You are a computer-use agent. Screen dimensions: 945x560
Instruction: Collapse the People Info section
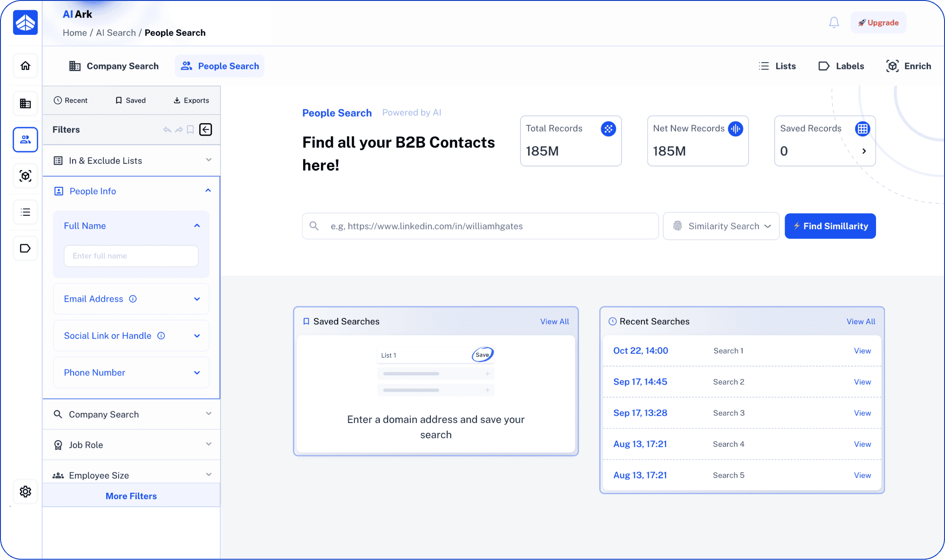click(x=208, y=191)
